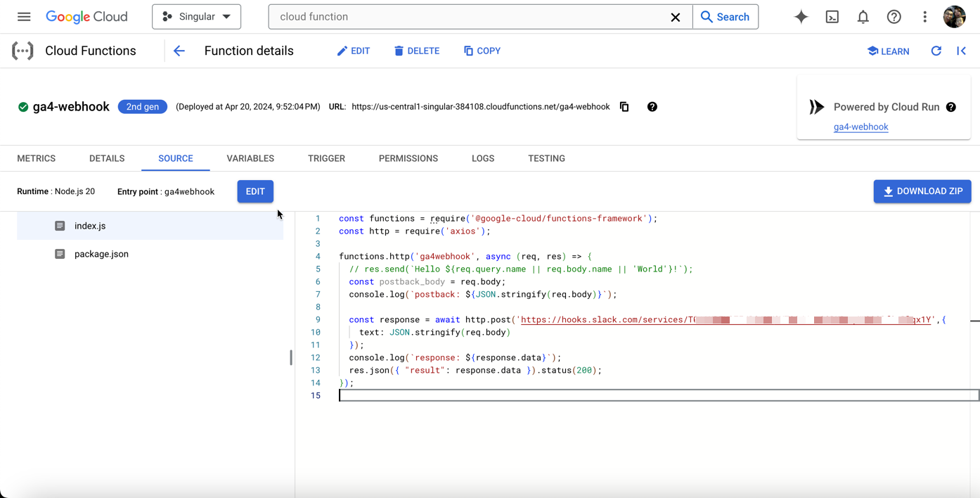Click the green deployed status checkmark
Viewport: 980px width, 498px height.
point(23,107)
